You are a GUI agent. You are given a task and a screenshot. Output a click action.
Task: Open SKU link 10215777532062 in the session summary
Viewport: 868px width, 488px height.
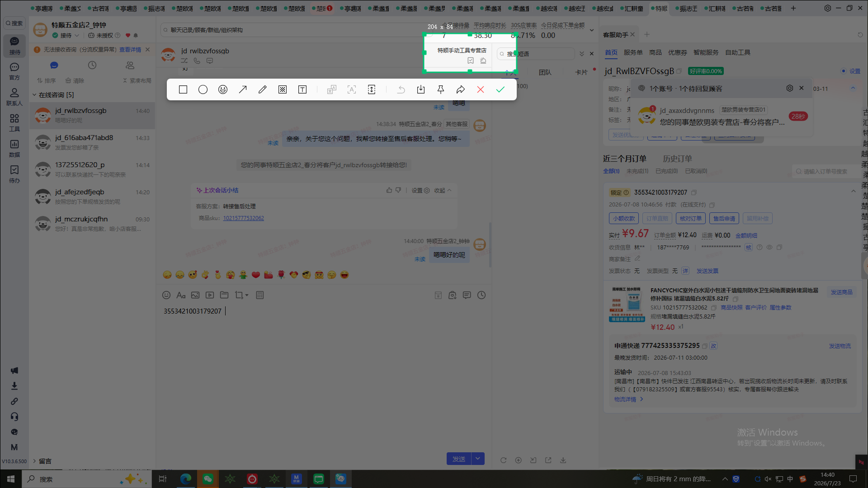tap(243, 218)
